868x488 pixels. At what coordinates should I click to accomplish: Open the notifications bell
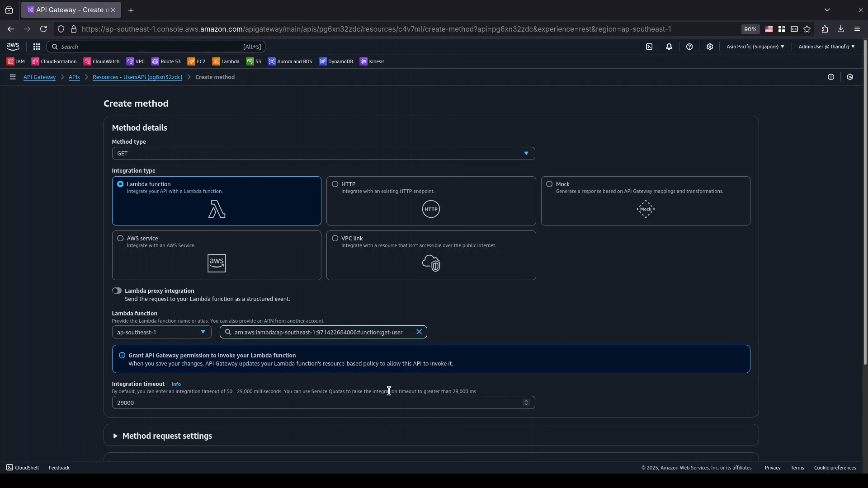(x=669, y=47)
